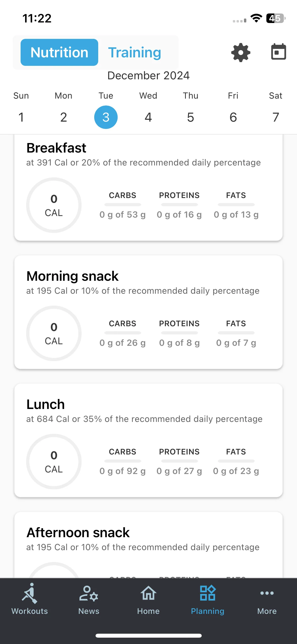This screenshot has width=297, height=644.
Task: Tap Breakfast carbs progress bar
Action: pos(122,205)
